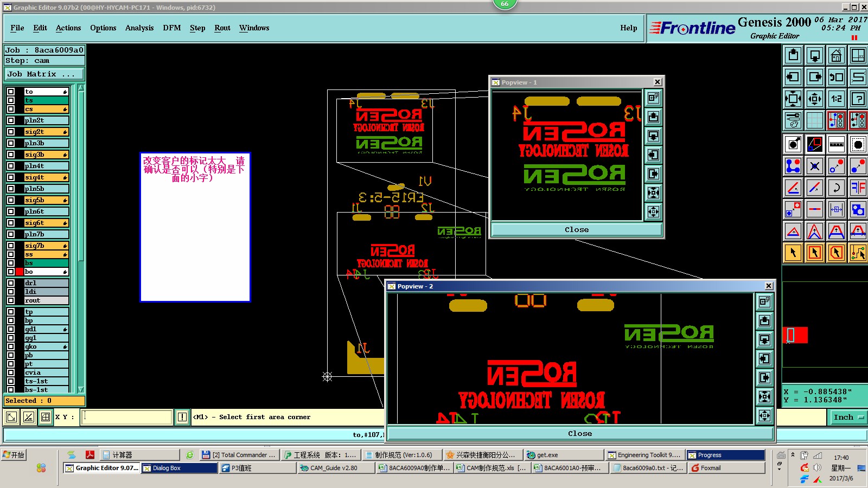Open the Rout menu
868x488 pixels.
click(x=222, y=28)
